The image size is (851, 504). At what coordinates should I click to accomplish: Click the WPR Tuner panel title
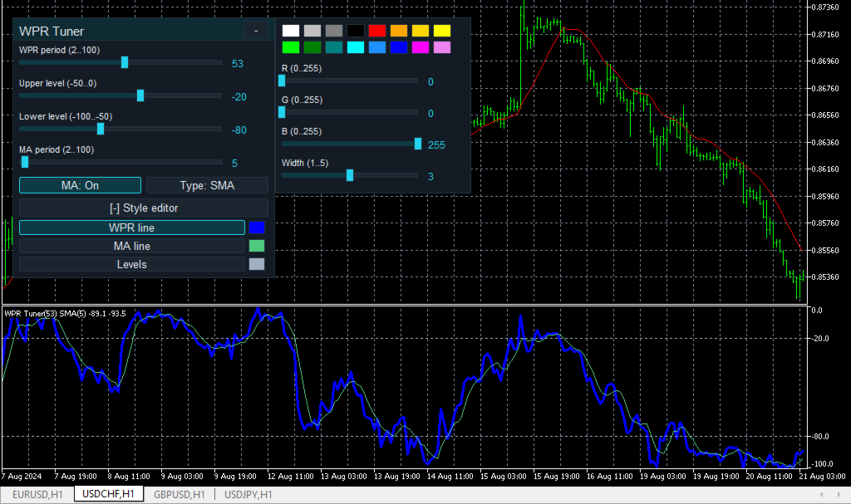coord(52,31)
